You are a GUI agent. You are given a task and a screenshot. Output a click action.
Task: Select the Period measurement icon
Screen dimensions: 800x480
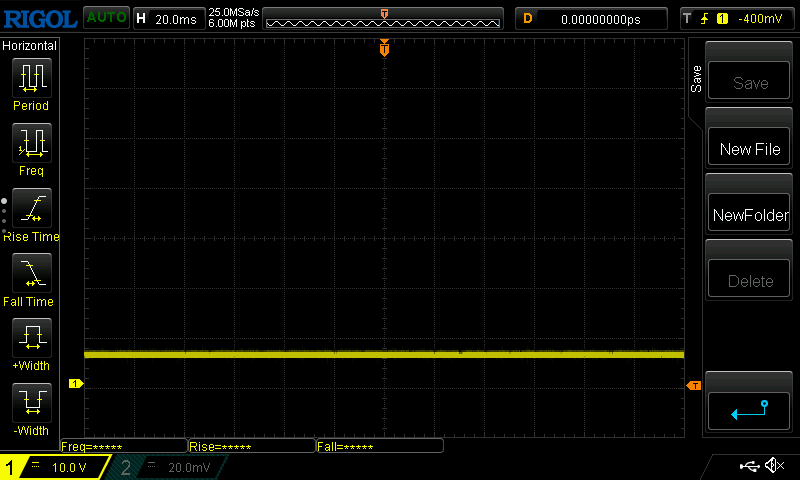click(32, 78)
